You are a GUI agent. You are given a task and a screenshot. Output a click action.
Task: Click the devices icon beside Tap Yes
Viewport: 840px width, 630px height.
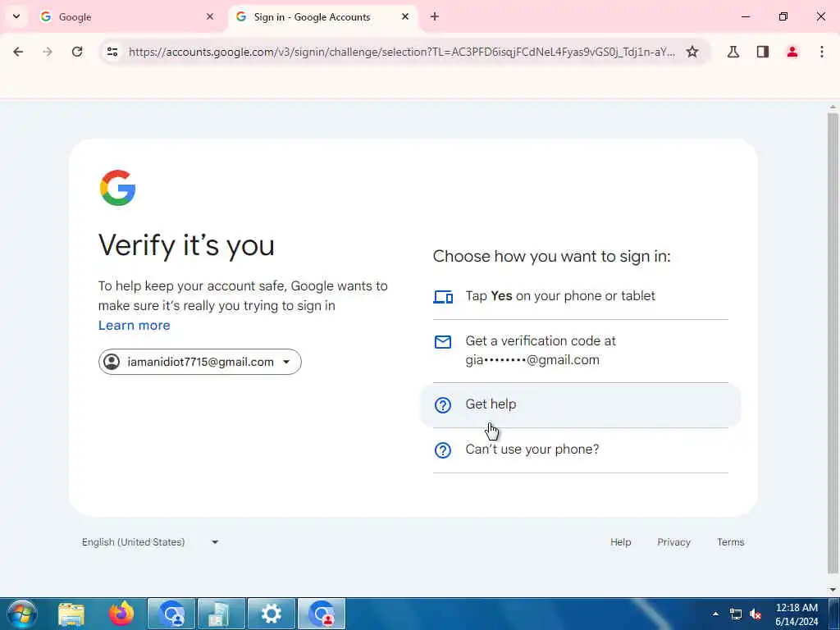coord(443,296)
